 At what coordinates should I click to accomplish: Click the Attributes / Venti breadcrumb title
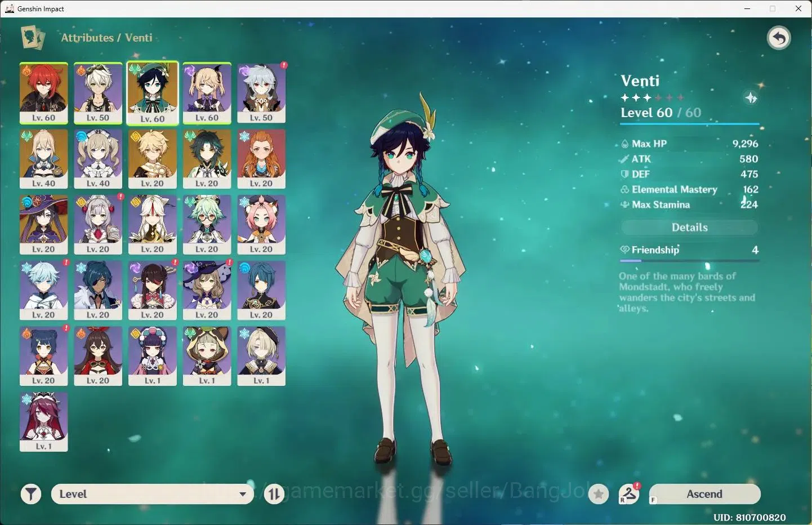pos(106,38)
